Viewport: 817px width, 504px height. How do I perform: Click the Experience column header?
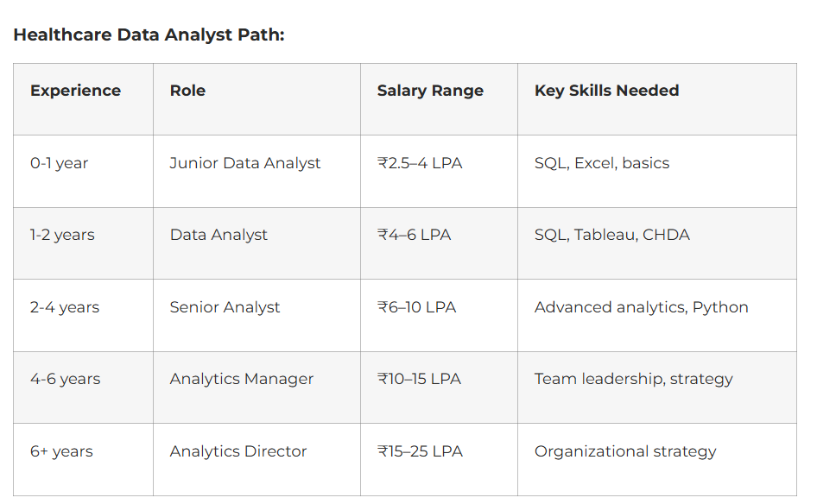(x=75, y=91)
